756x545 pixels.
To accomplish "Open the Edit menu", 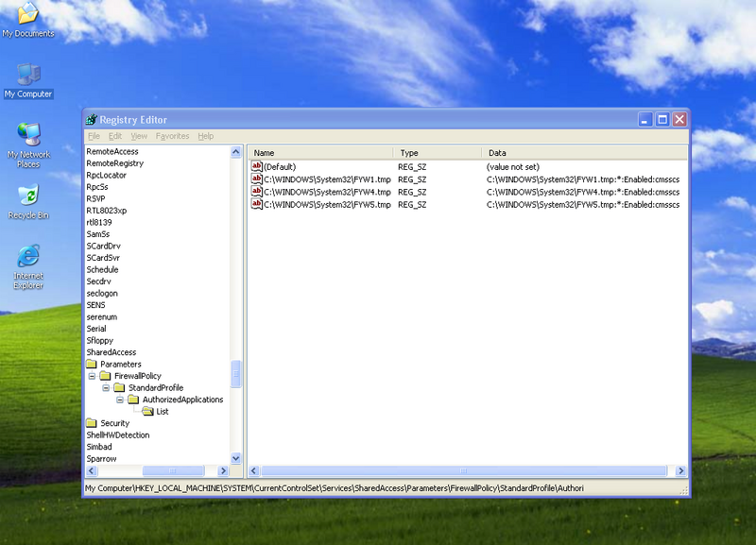I will tap(114, 136).
